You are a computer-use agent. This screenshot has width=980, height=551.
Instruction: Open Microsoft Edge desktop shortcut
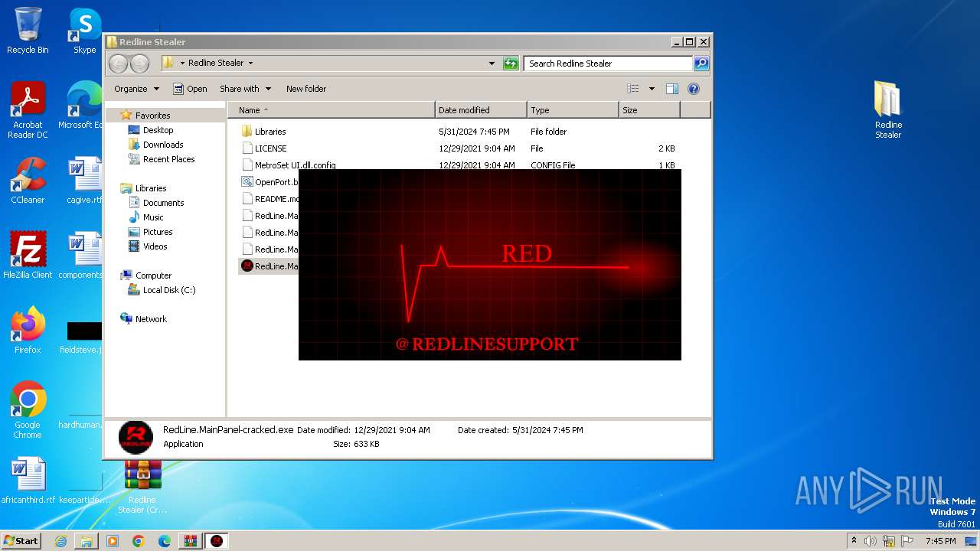pyautogui.click(x=83, y=106)
